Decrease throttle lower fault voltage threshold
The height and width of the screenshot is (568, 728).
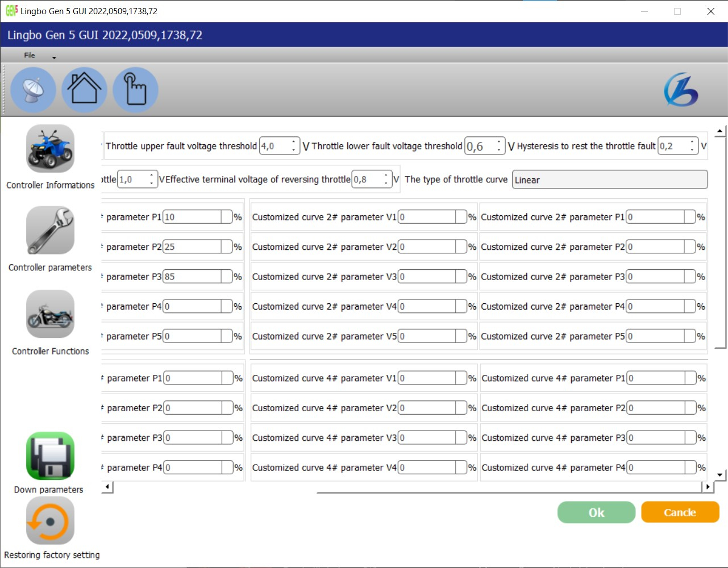(499, 150)
